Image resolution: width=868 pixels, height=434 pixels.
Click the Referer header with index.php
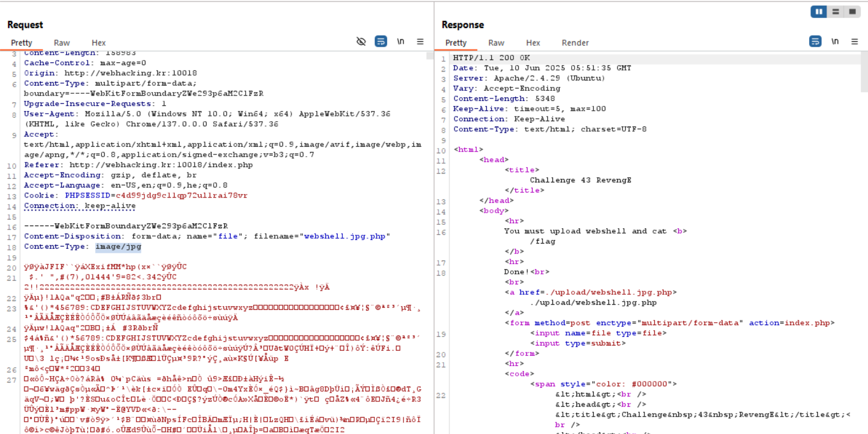(138, 165)
